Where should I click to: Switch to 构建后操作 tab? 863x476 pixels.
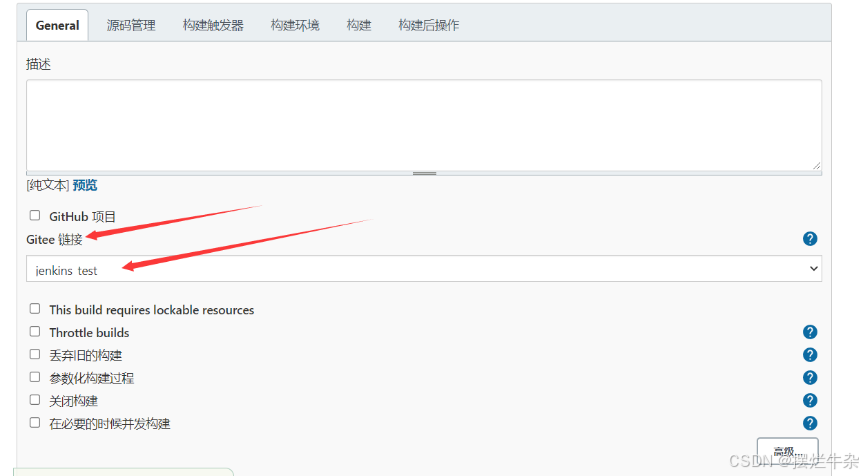point(429,25)
